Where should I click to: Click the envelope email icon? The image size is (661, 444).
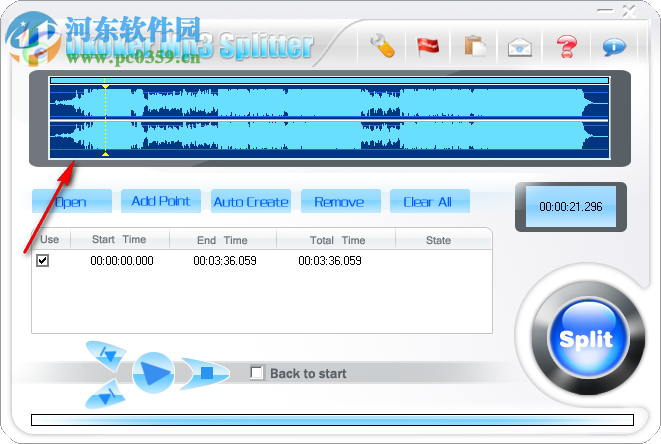(x=519, y=47)
